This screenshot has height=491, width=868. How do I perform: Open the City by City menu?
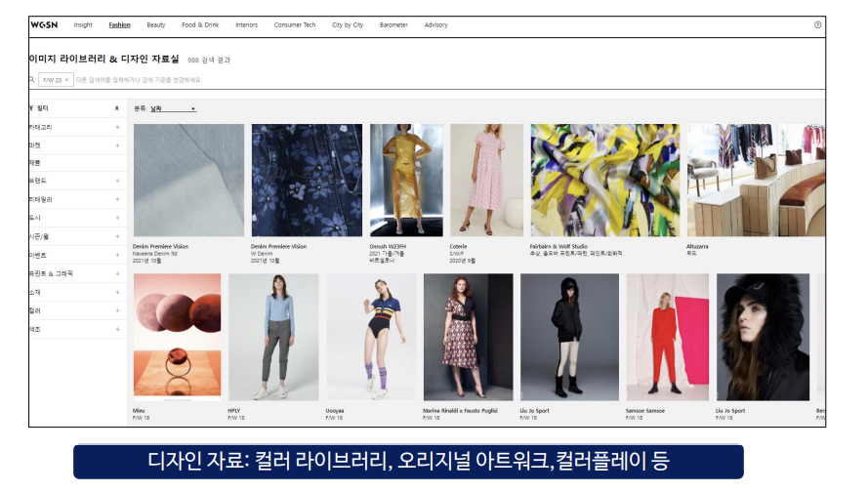[x=348, y=25]
